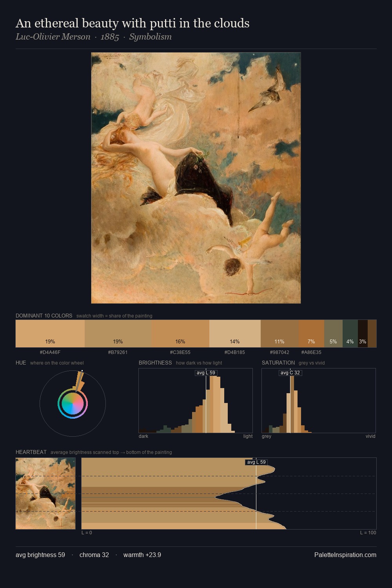Click the 'light' axis label
392x588 pixels.
point(248,436)
